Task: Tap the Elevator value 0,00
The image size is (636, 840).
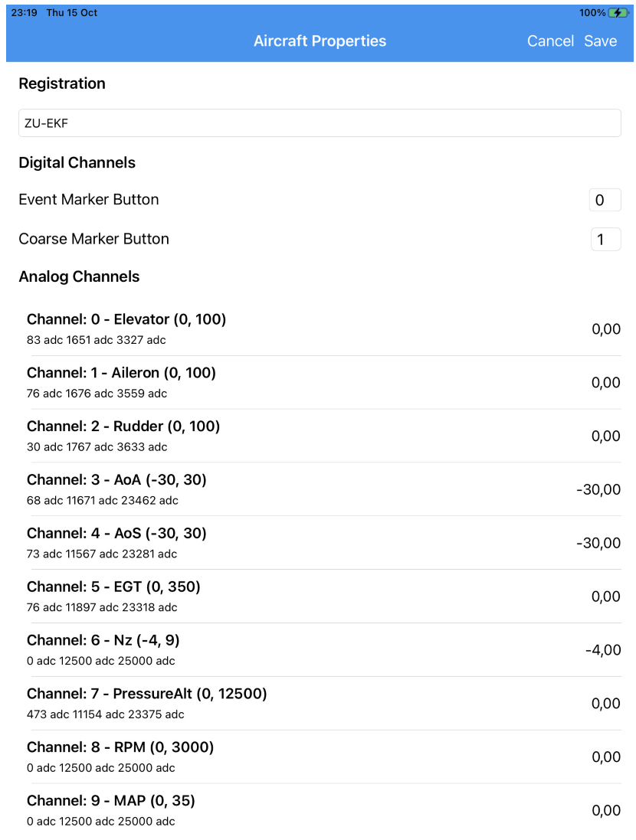Action: pyautogui.click(x=606, y=329)
